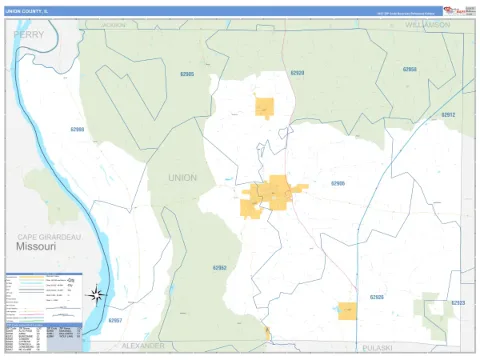Select ZIP code label 62920
Screen dimensions: 480x360
pyautogui.click(x=297, y=73)
